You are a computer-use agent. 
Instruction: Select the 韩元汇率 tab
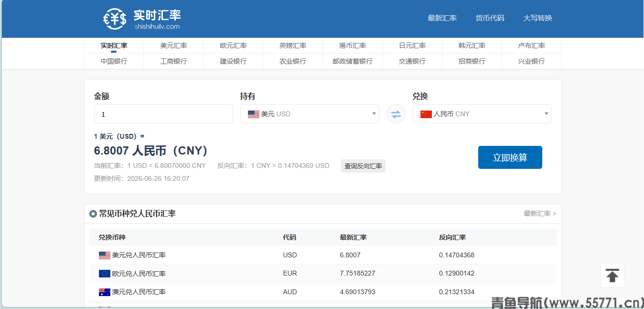coord(472,45)
